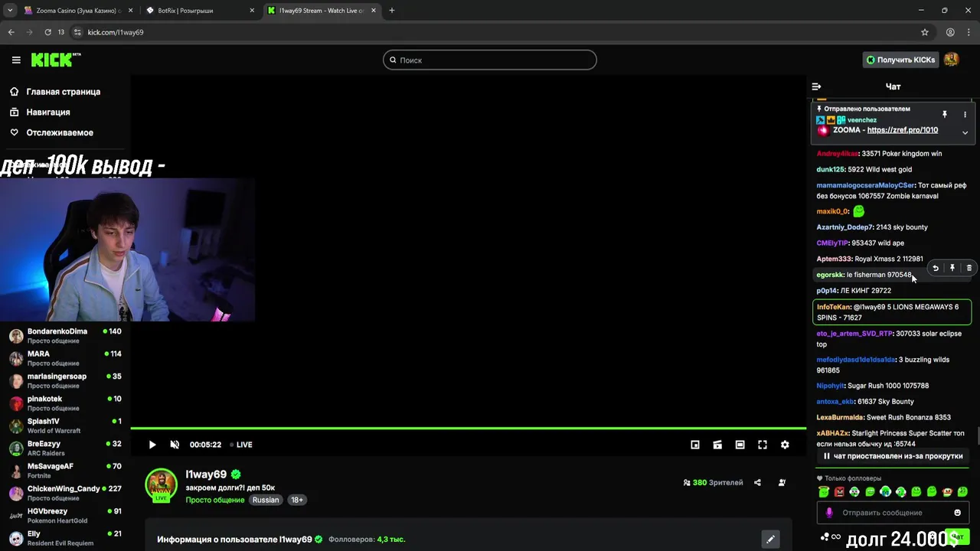Open HGVbreezy channel in the sidebar
980x551 pixels.
(x=65, y=516)
